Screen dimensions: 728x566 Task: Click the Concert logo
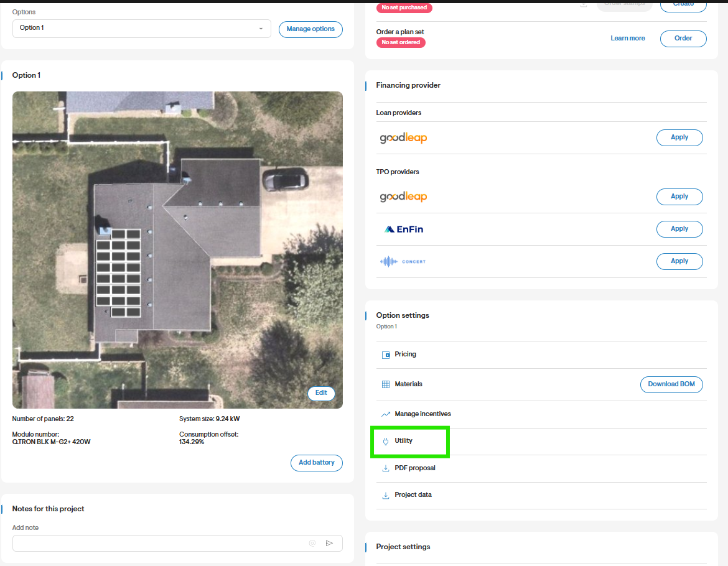point(403,262)
